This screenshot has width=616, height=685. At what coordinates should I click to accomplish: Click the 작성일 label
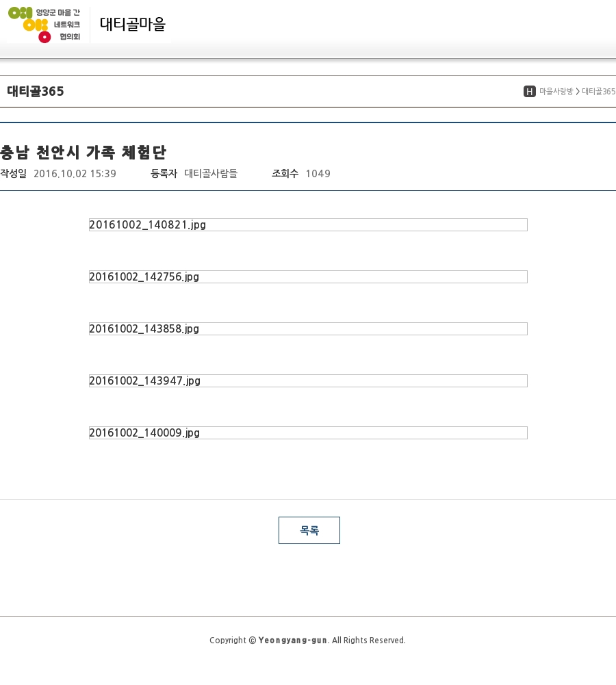tap(13, 174)
